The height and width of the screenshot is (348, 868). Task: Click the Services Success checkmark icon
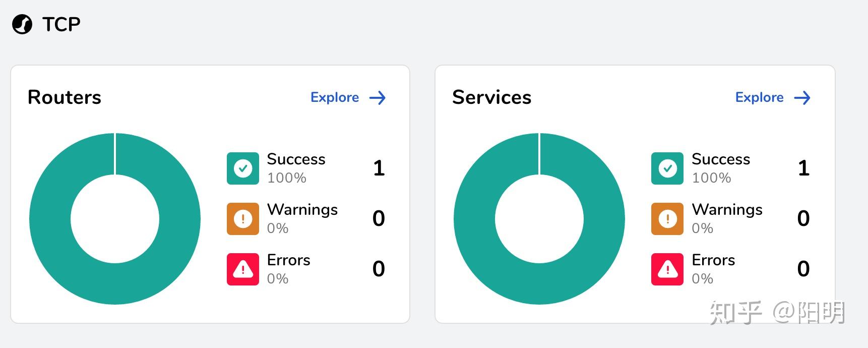click(667, 168)
